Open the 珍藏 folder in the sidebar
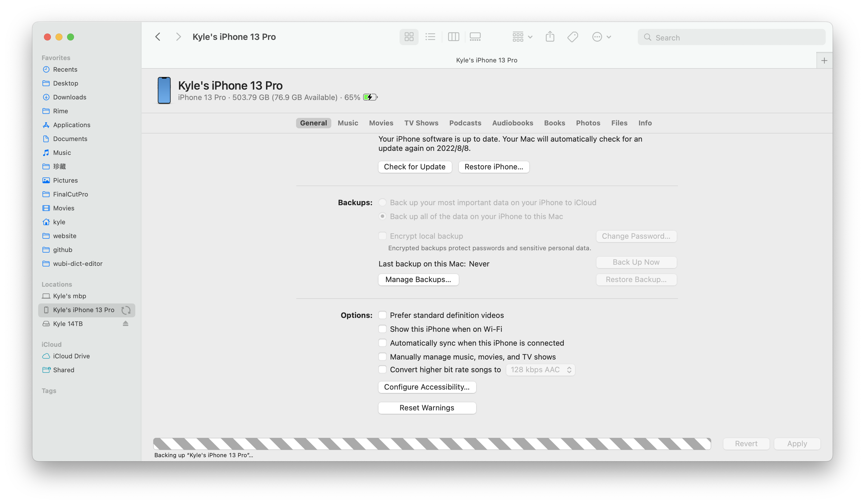This screenshot has width=865, height=504. 87,166
